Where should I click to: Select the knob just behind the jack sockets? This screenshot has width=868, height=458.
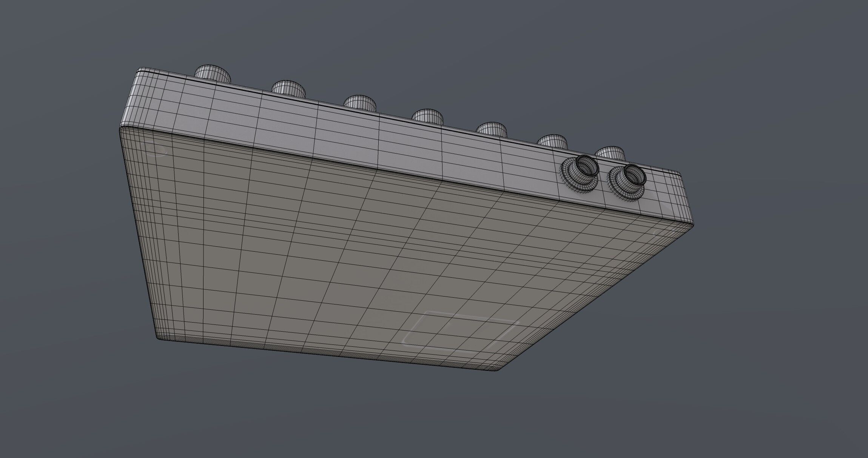coord(610,154)
